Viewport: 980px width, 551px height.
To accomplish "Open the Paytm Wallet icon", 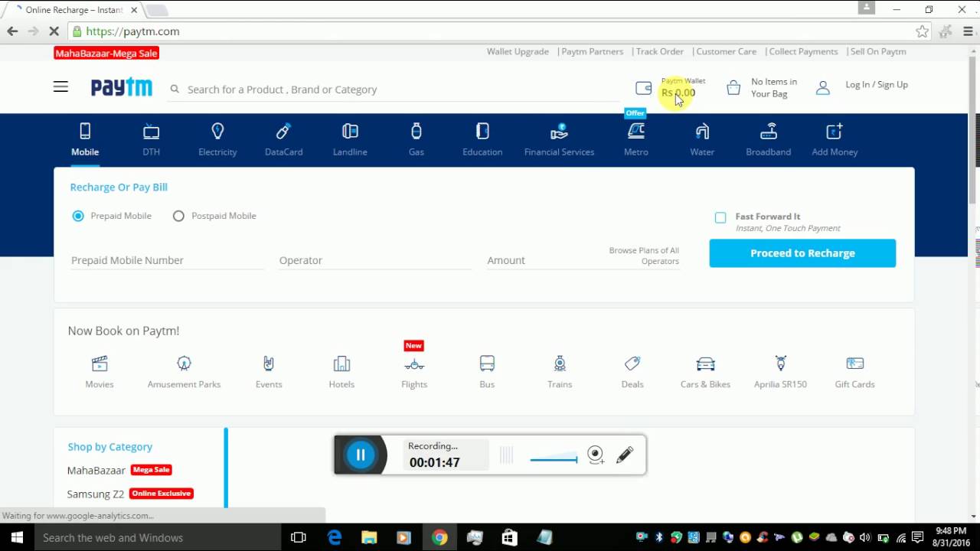I will click(x=644, y=88).
